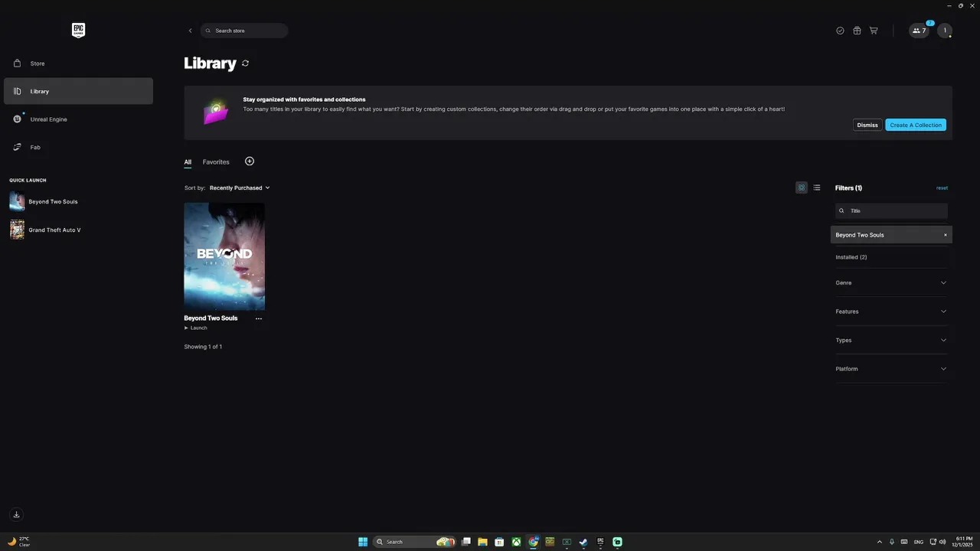Viewport: 980px width, 551px height.
Task: Click the microphone tray icon
Action: (892, 542)
